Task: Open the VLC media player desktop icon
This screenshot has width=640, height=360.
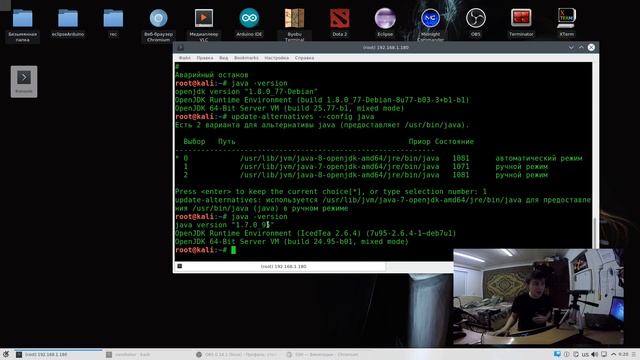Action: (204, 24)
